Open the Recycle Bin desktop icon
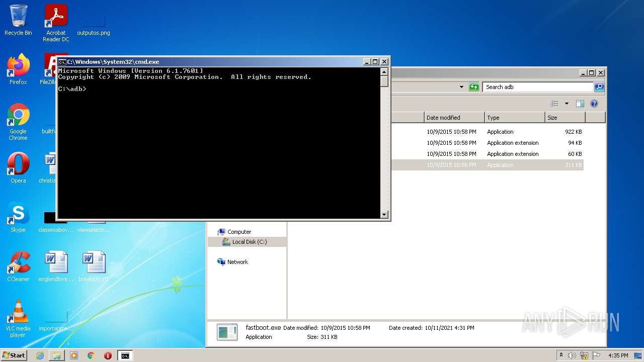Image resolution: width=644 pixels, height=362 pixels. click(18, 20)
